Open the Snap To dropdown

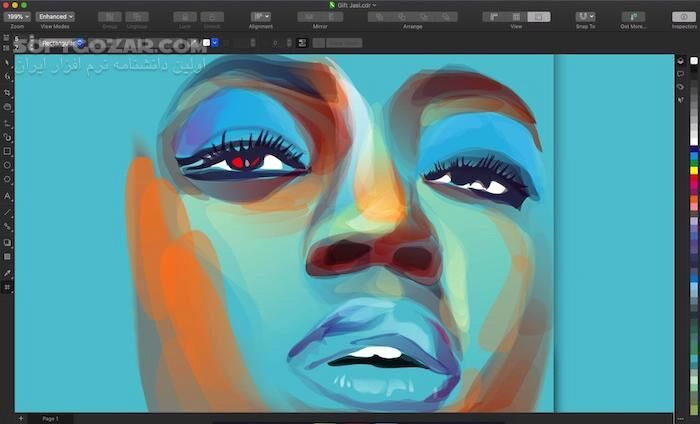point(585,17)
